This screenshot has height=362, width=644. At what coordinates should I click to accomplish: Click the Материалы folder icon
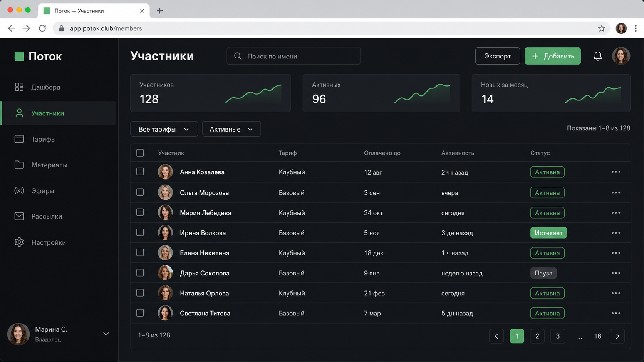pos(19,165)
